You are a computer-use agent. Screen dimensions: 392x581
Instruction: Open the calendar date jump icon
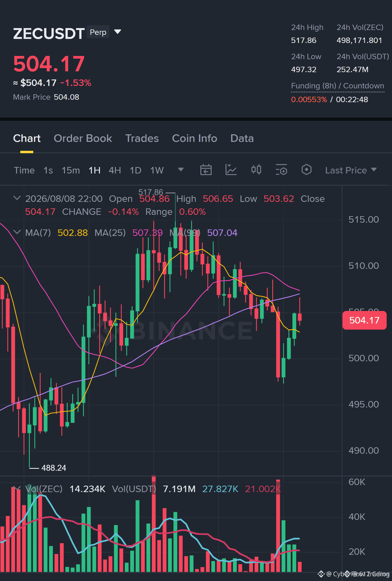click(206, 170)
